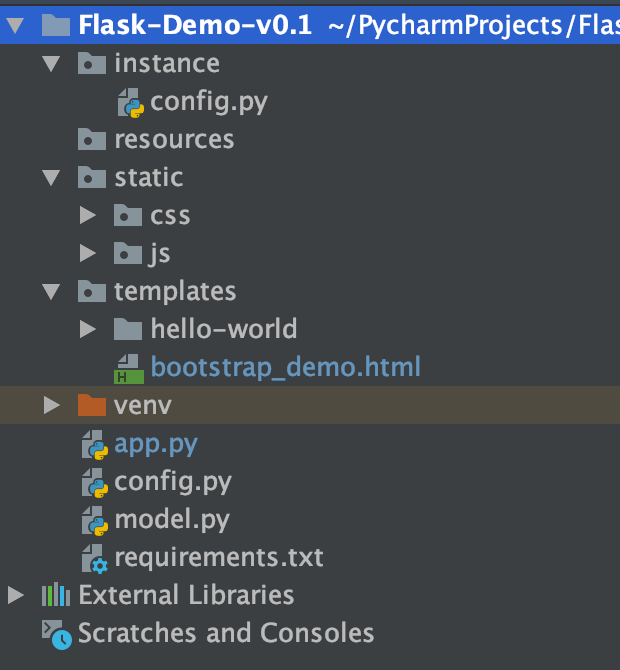
Task: Click Python icon of instance config.py
Action: (x=131, y=103)
